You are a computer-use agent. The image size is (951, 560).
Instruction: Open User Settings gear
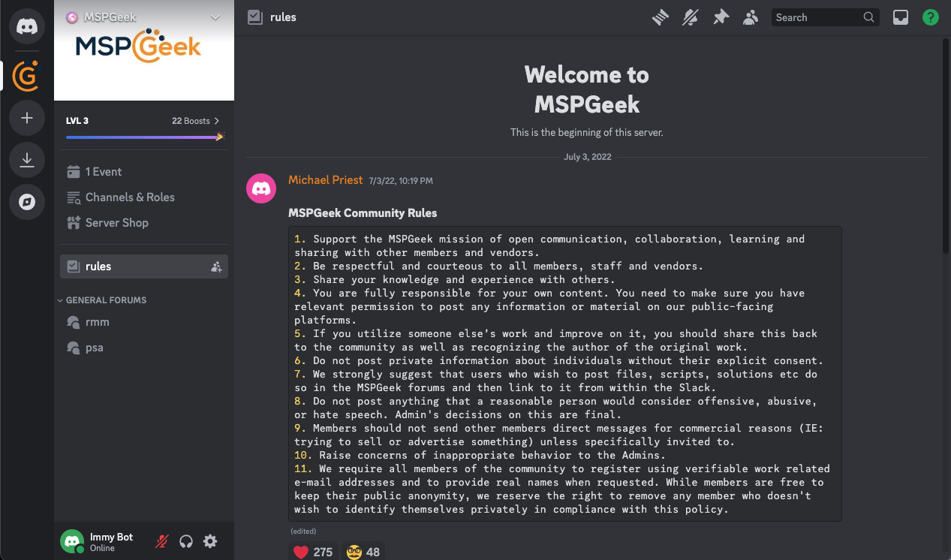[210, 541]
